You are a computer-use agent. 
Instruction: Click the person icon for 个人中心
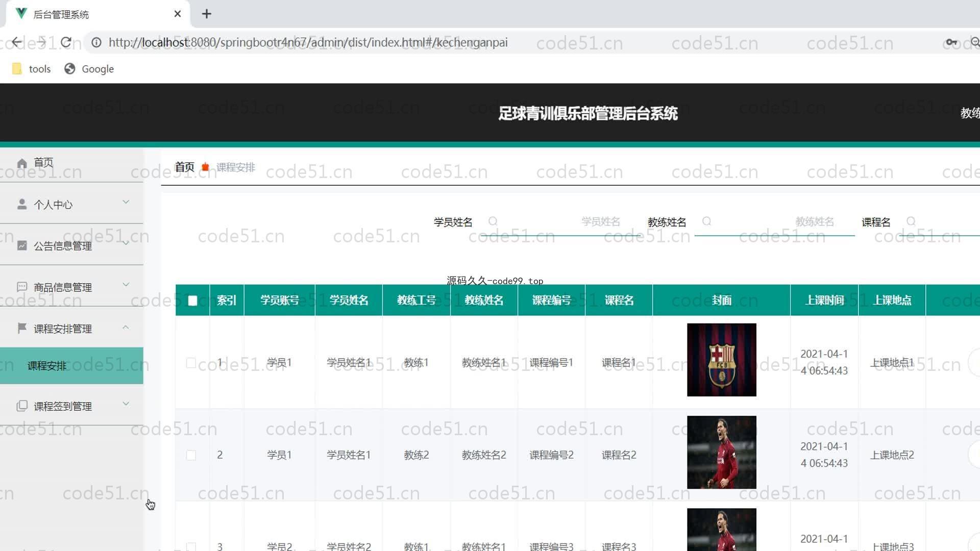click(21, 205)
